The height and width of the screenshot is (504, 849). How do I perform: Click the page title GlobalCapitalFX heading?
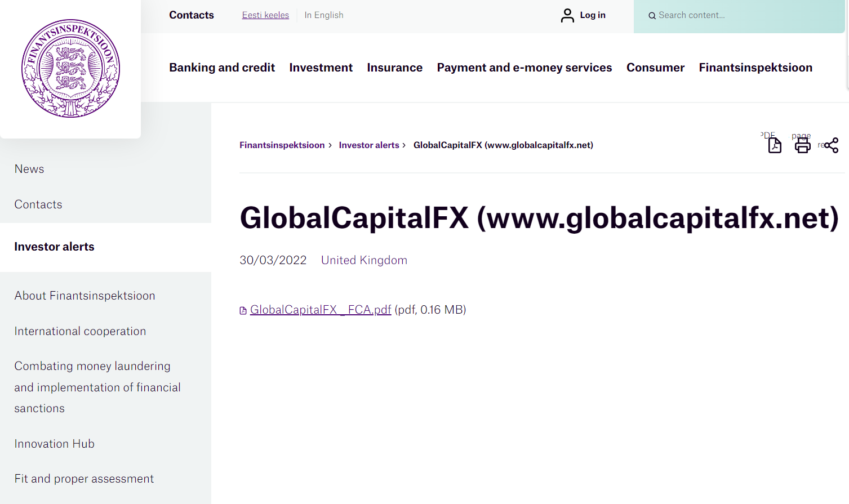tap(539, 218)
